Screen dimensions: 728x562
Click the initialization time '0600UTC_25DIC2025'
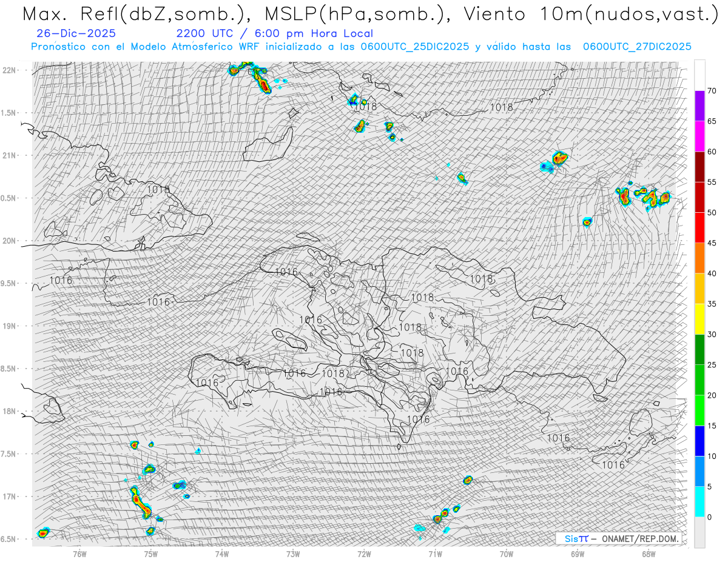pyautogui.click(x=414, y=47)
